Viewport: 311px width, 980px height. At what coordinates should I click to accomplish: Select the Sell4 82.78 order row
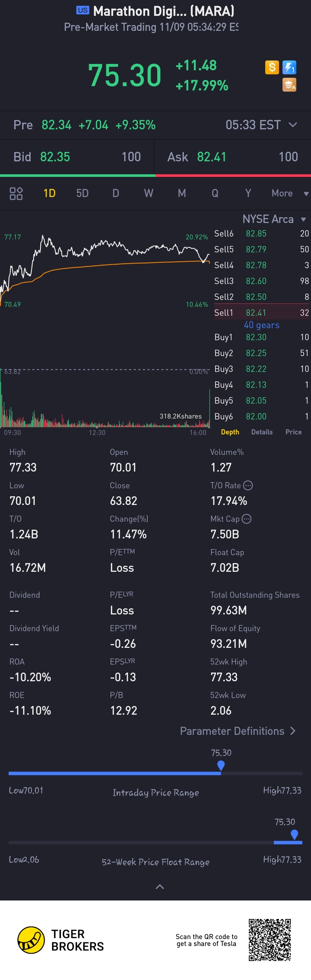(x=261, y=265)
